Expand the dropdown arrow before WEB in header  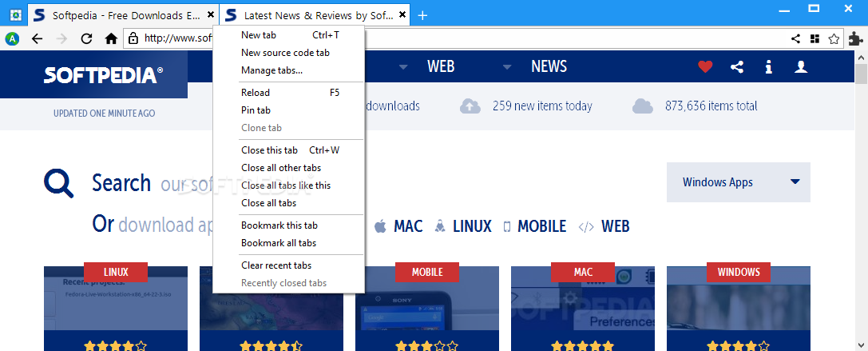tap(403, 67)
